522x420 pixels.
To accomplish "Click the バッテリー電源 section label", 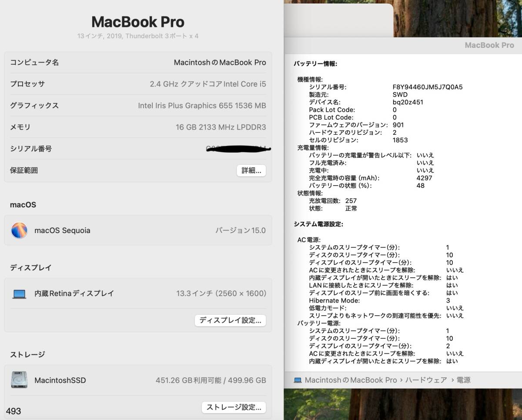I will click(x=319, y=323).
